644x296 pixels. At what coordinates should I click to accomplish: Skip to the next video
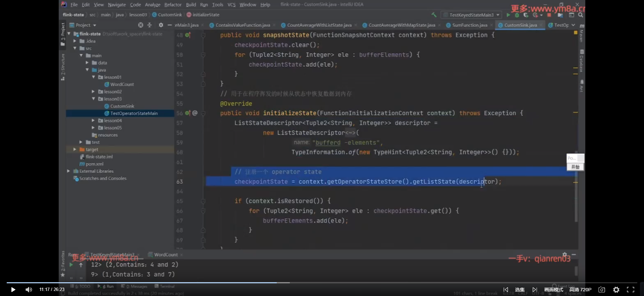(535, 290)
